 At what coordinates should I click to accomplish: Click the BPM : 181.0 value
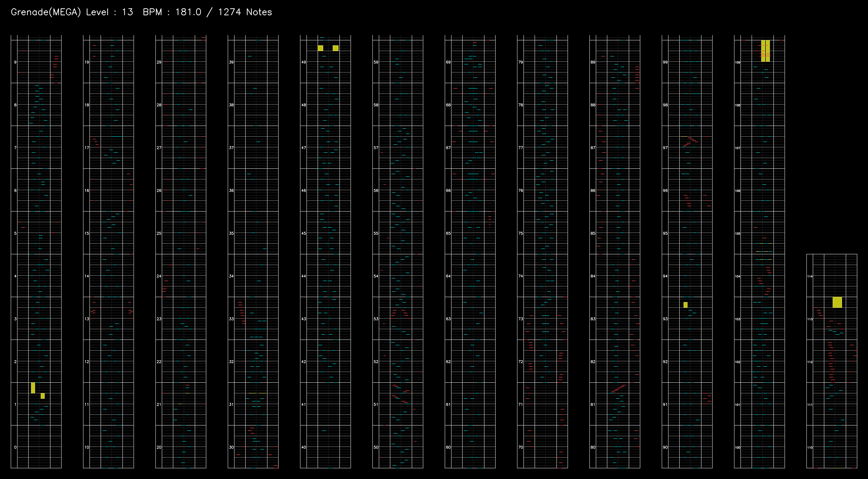point(172,12)
